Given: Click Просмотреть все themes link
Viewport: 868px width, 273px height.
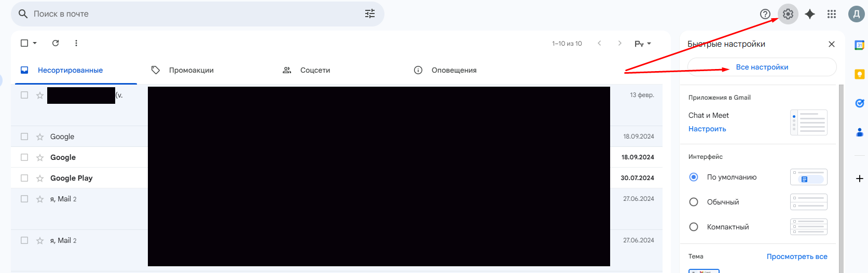Looking at the screenshot, I should coord(797,256).
